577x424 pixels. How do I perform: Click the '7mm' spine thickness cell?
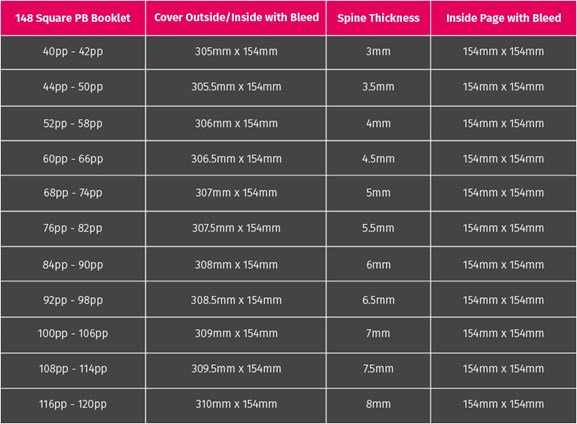point(378,334)
